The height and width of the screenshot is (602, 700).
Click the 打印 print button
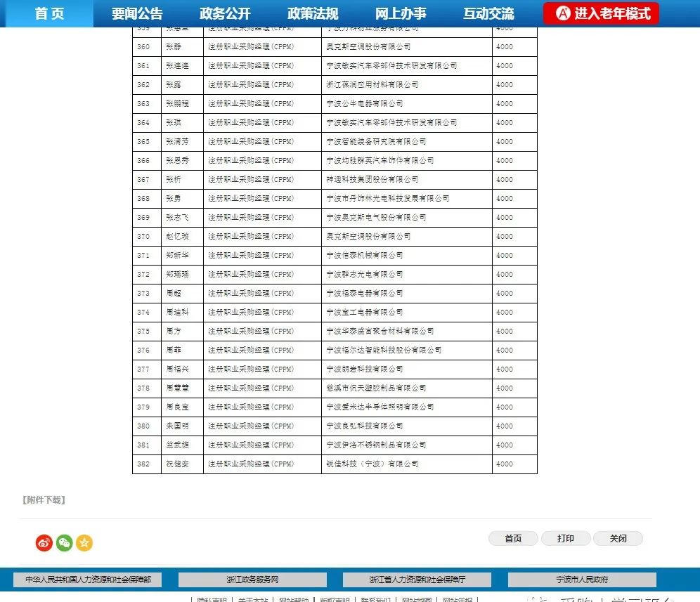(x=566, y=539)
